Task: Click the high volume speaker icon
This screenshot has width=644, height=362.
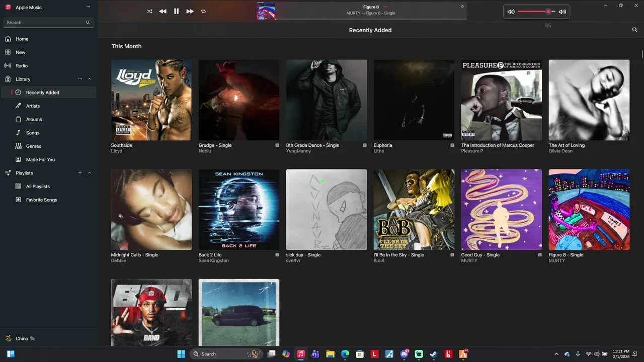Action: coord(562,12)
